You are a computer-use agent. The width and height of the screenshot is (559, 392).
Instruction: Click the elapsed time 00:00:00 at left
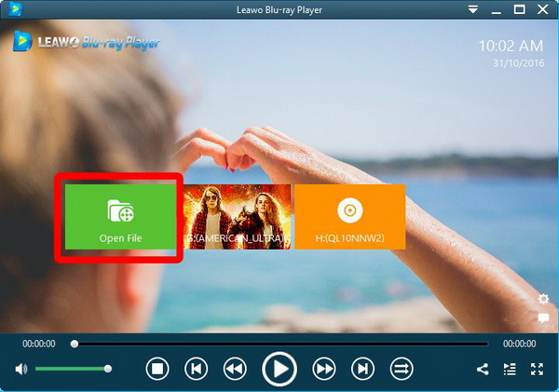[x=39, y=344]
